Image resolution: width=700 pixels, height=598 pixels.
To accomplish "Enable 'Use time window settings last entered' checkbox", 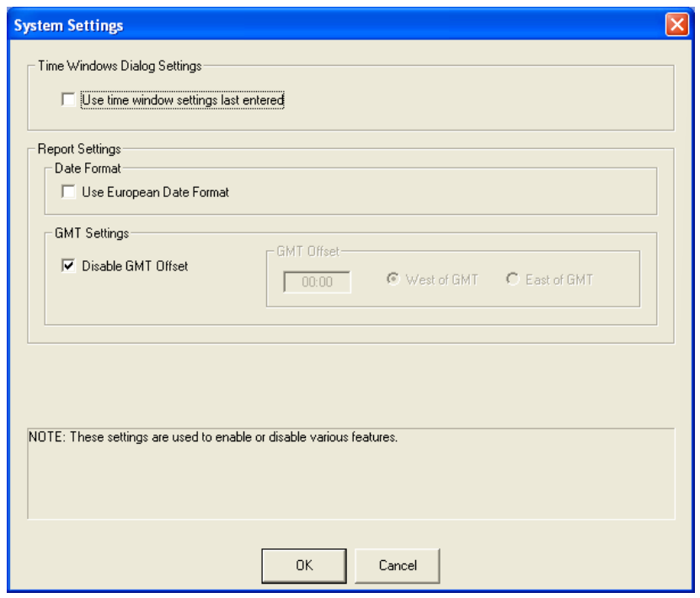I will [68, 100].
